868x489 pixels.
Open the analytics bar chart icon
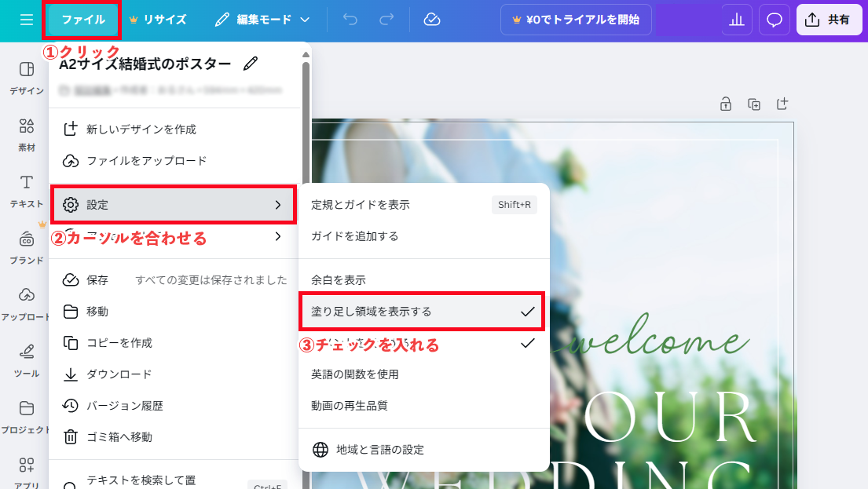736,20
